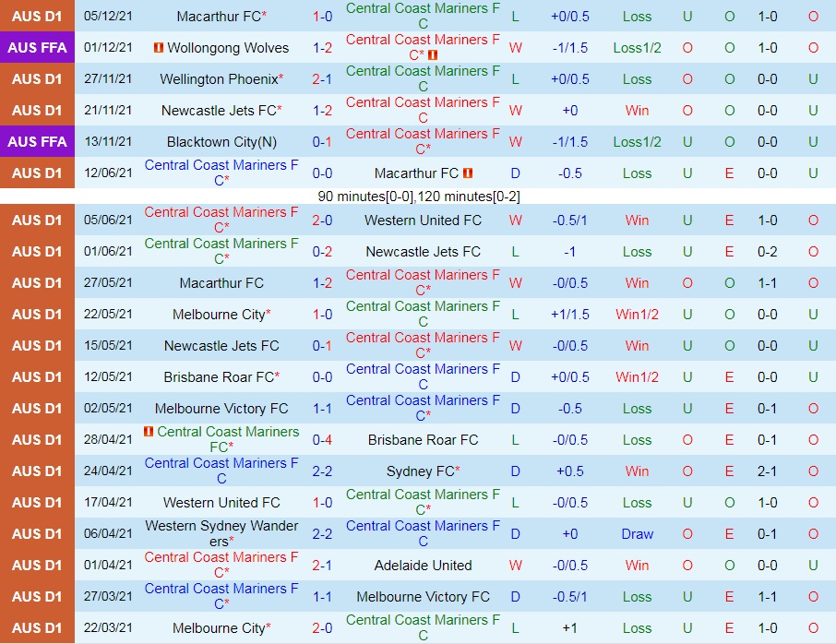
Task: Click the W result letter in the 15/05/21 row
Action: (515, 345)
